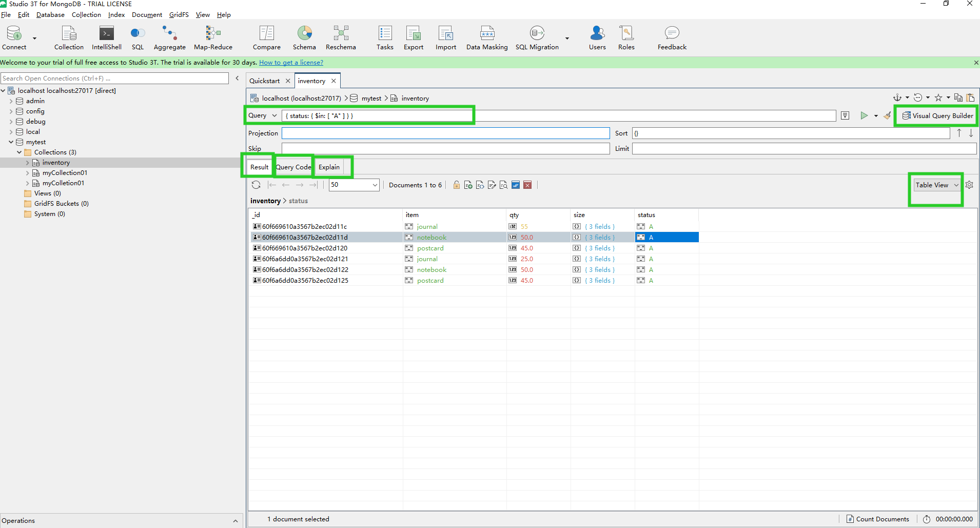Switch to the Query Code tab

(293, 167)
